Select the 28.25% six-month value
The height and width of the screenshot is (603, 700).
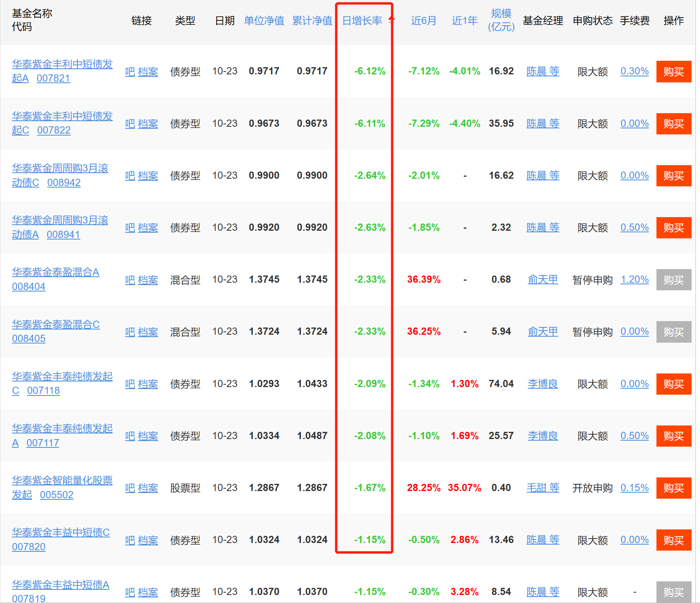pyautogui.click(x=424, y=488)
